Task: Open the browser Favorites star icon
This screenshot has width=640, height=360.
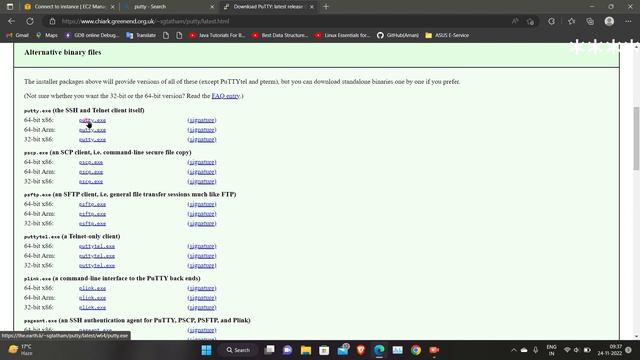Action: point(571,21)
